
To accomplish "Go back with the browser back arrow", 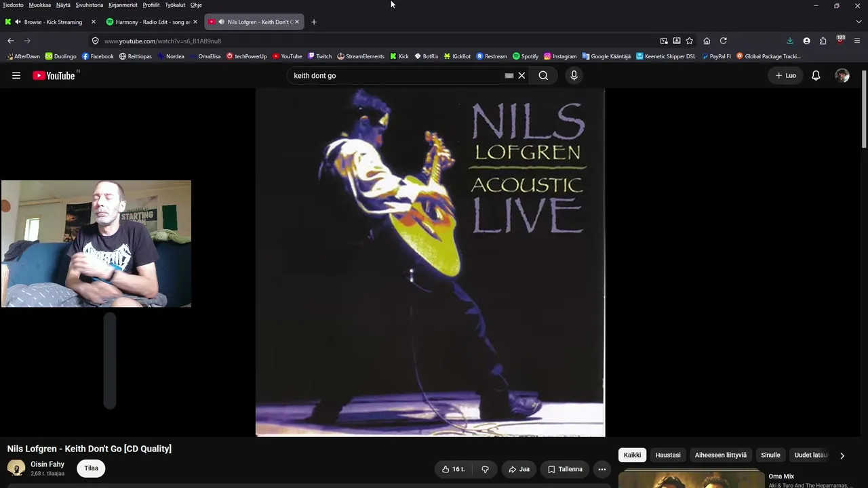I will [x=11, y=41].
